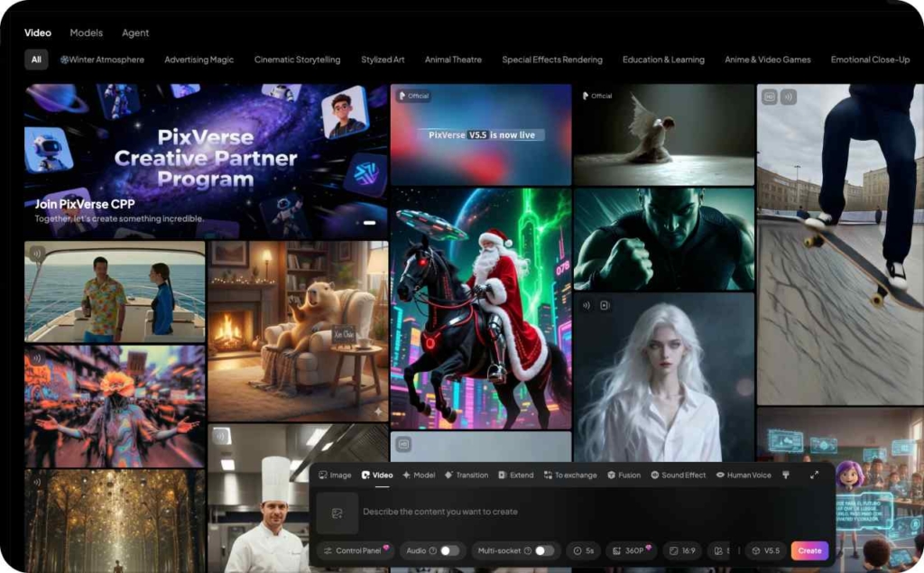The width and height of the screenshot is (924, 573).
Task: Select the Model tool on the creation bar
Action: (x=423, y=476)
